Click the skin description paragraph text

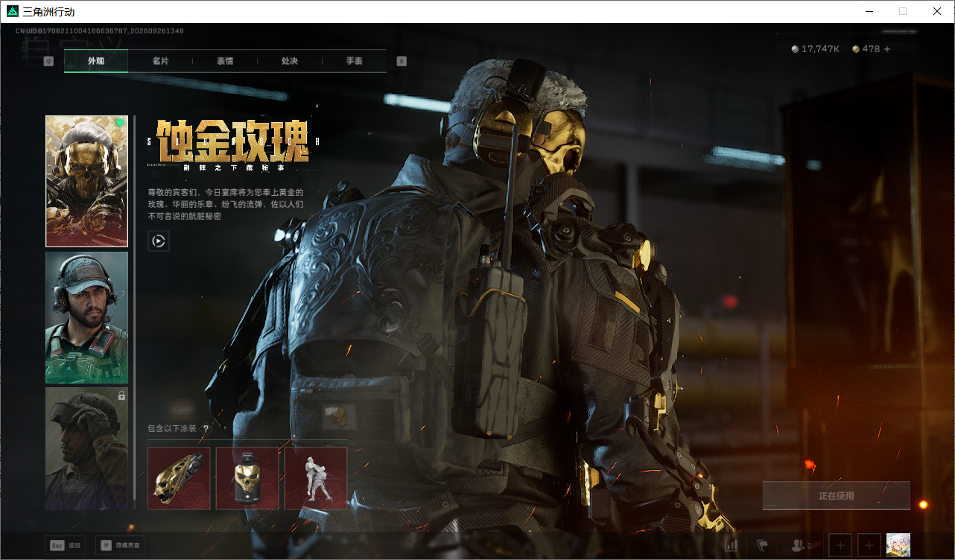tap(226, 204)
